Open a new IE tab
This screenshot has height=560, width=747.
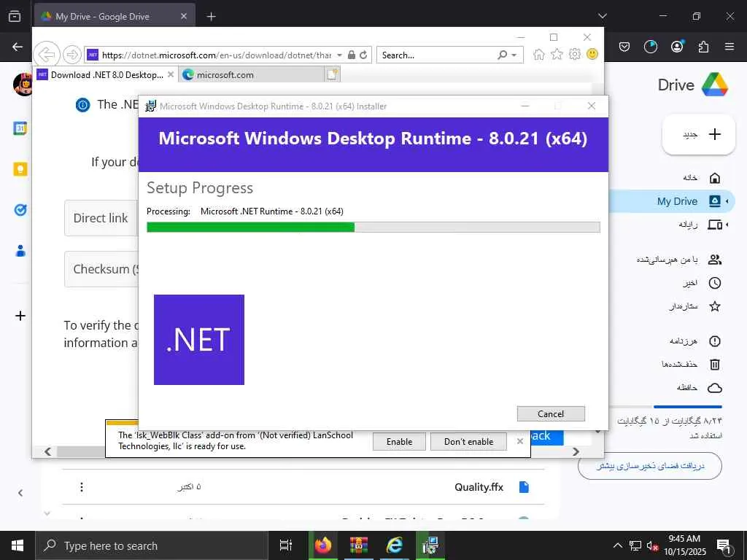coord(332,74)
